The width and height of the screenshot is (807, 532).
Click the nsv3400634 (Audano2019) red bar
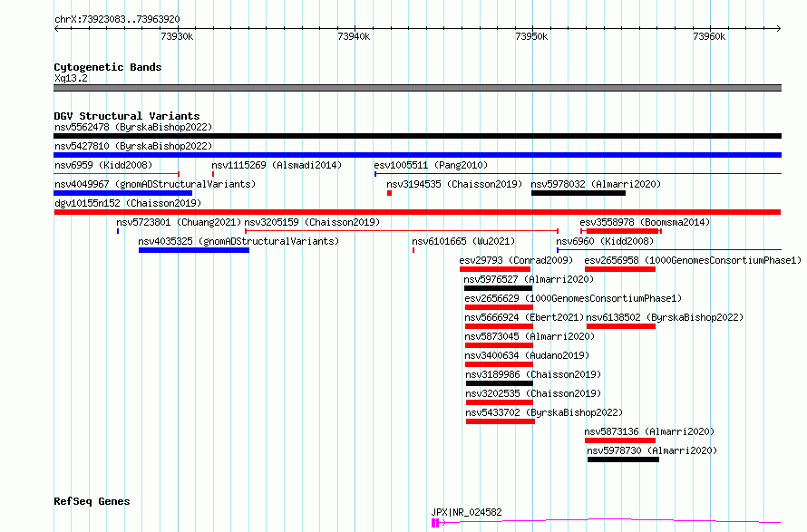[499, 364]
